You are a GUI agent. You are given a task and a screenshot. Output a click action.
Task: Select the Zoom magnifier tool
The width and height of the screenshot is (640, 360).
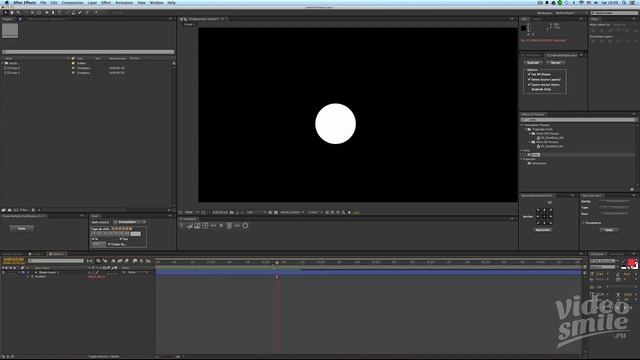(18, 13)
